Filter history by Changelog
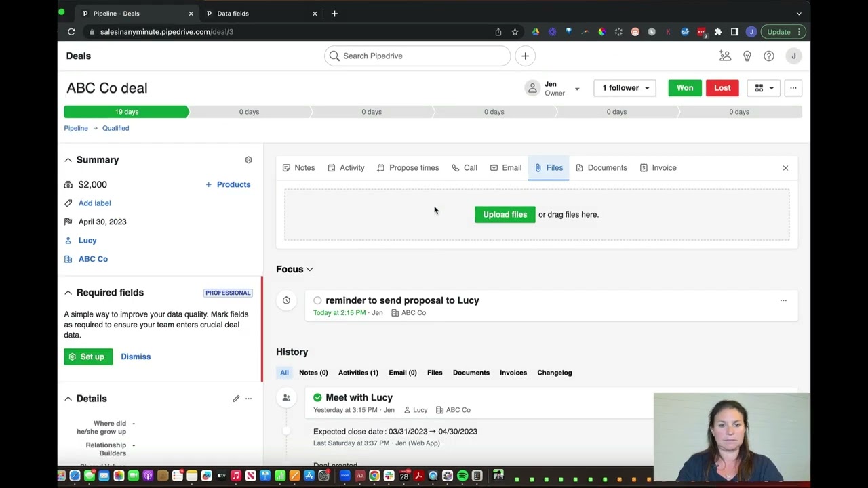The image size is (868, 488). click(x=555, y=373)
